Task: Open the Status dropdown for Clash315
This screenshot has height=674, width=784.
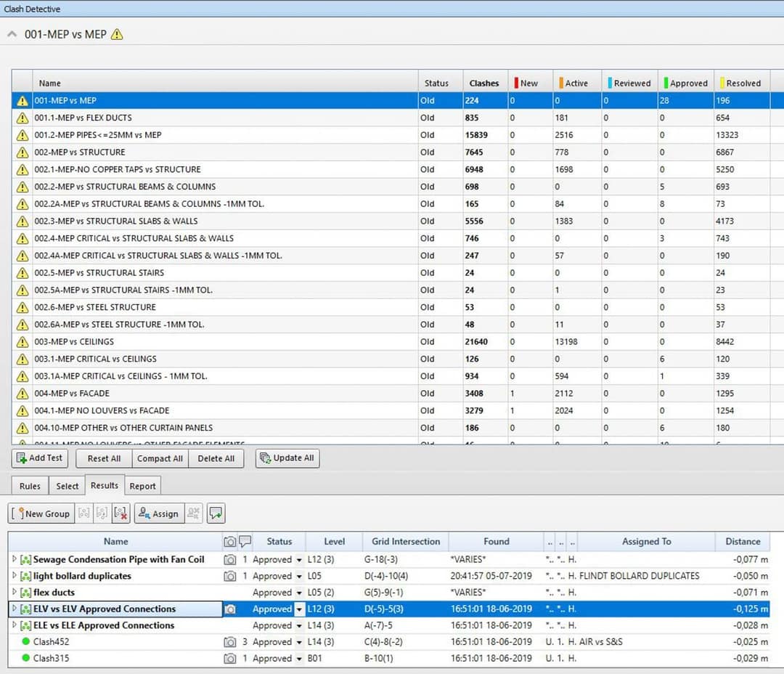Action: (298, 659)
